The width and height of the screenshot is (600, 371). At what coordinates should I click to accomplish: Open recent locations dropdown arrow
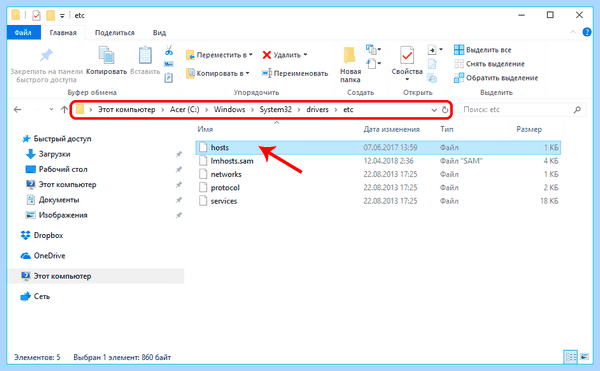(x=51, y=109)
